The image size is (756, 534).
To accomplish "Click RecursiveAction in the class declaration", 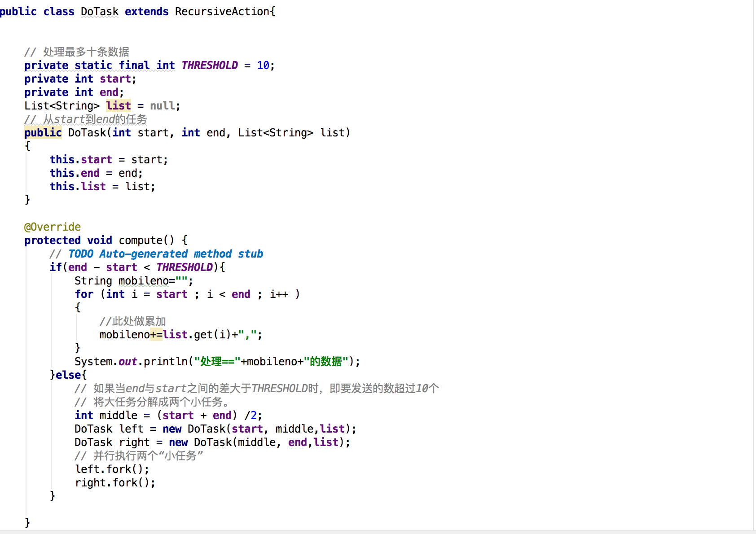I will click(222, 11).
